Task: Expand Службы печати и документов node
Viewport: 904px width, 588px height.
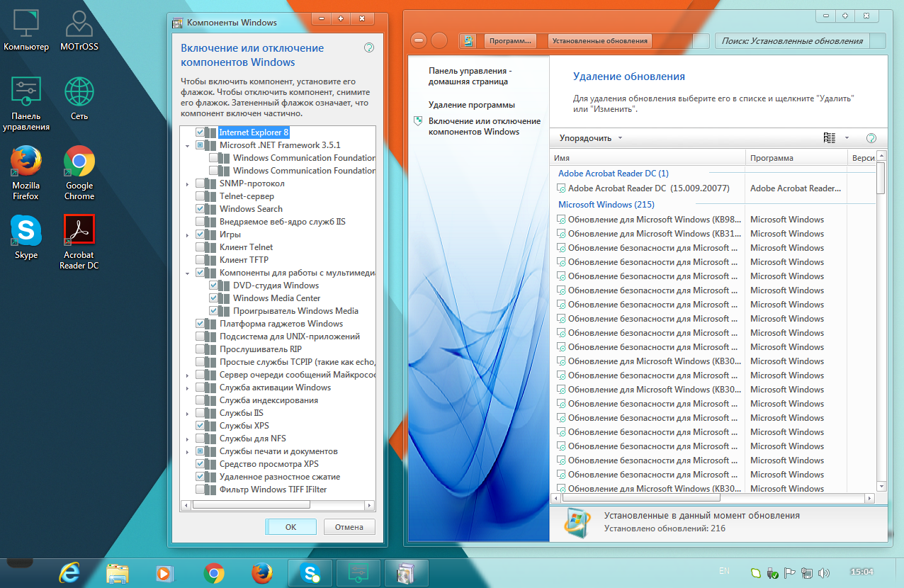Action: tap(188, 451)
